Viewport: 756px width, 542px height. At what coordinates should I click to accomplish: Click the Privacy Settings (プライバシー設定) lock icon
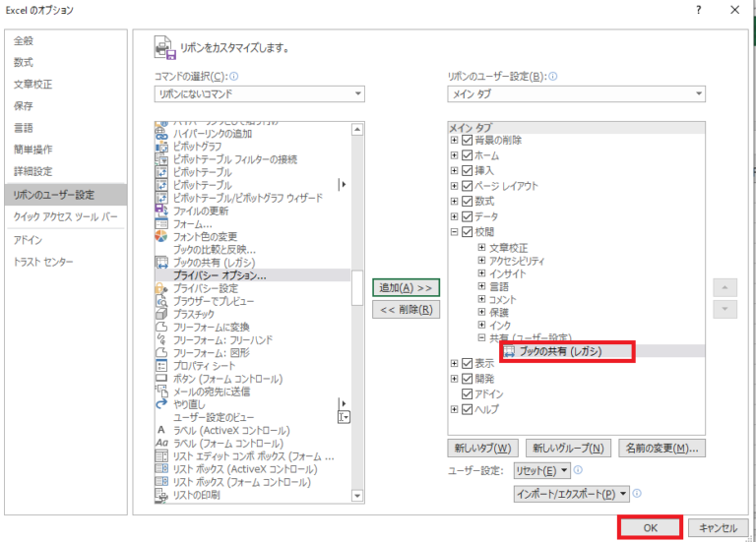coord(161,288)
